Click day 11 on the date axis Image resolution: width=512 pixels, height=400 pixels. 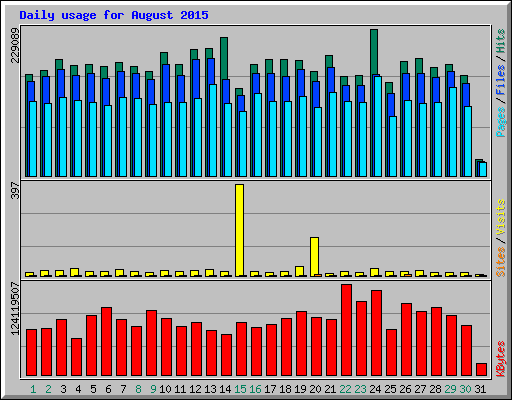(180, 389)
